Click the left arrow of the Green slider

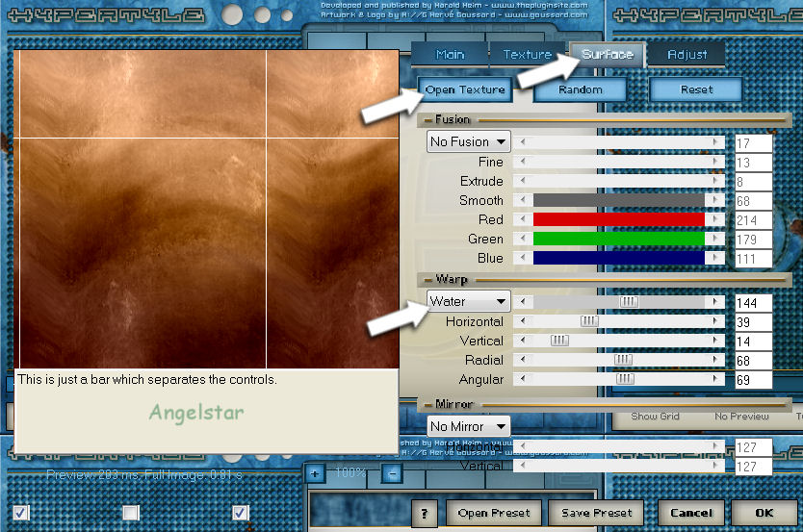pos(523,239)
